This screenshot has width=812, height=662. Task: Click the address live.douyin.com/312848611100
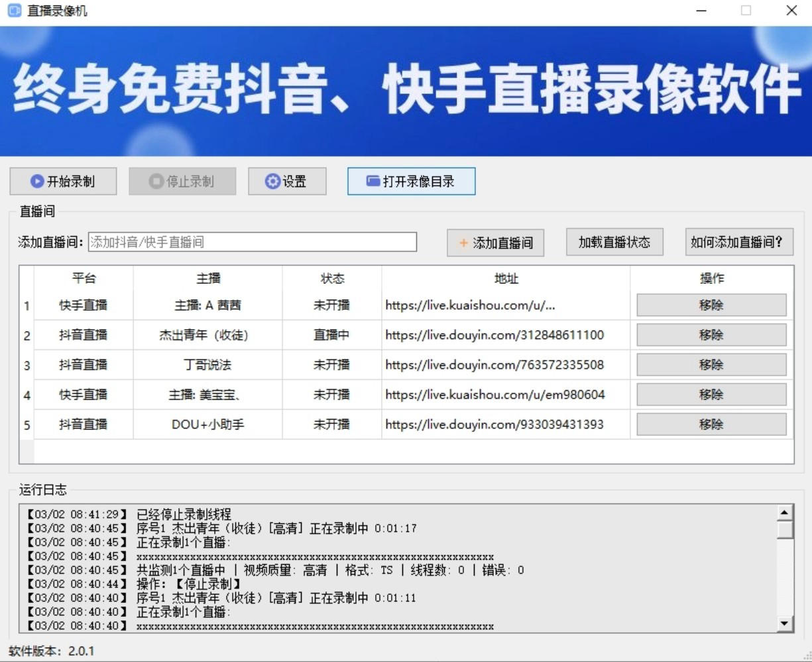(x=506, y=335)
